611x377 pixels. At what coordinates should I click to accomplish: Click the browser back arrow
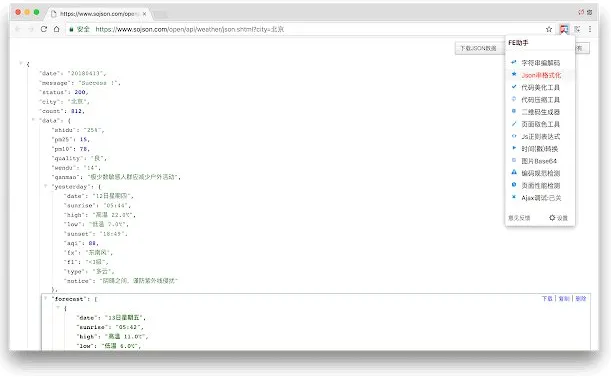point(18,29)
